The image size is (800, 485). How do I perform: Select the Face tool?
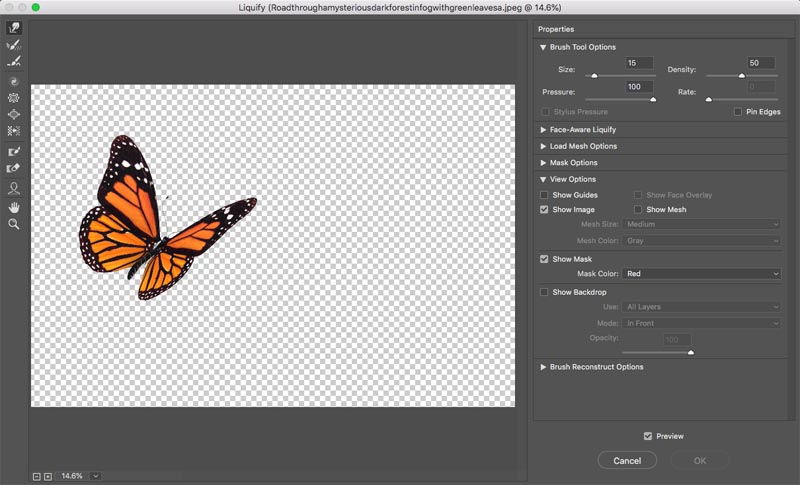coord(14,188)
